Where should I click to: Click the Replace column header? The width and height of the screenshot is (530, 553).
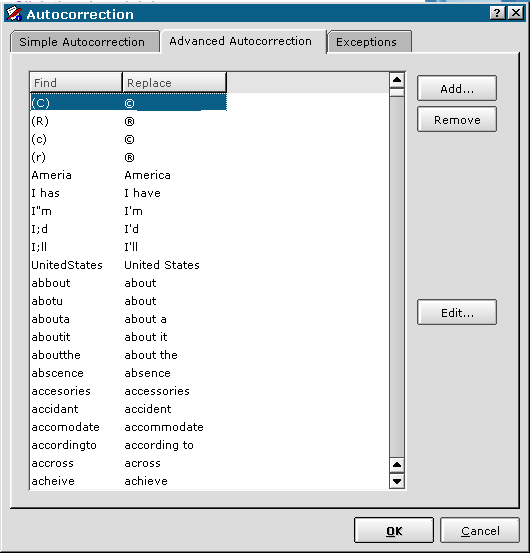(x=174, y=83)
